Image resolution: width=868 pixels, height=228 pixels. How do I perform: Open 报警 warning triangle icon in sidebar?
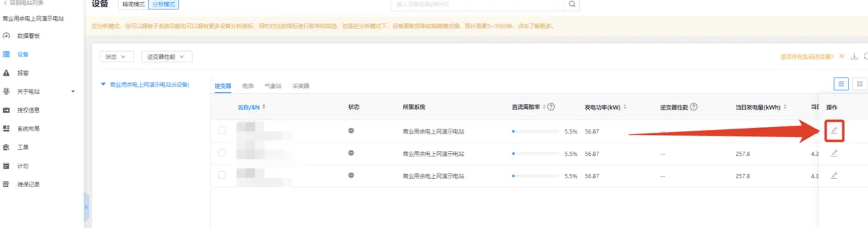coord(6,73)
